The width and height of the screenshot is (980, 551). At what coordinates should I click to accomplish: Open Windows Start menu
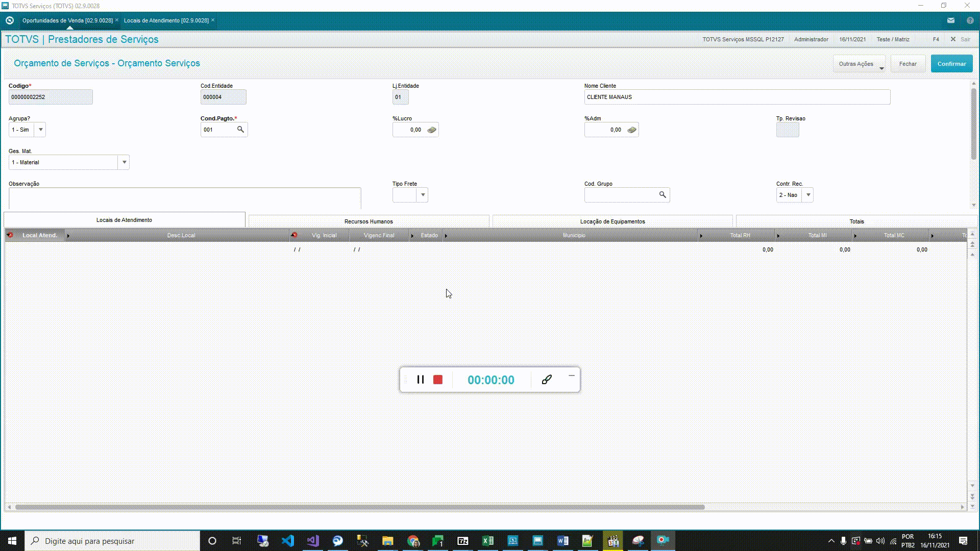click(12, 541)
